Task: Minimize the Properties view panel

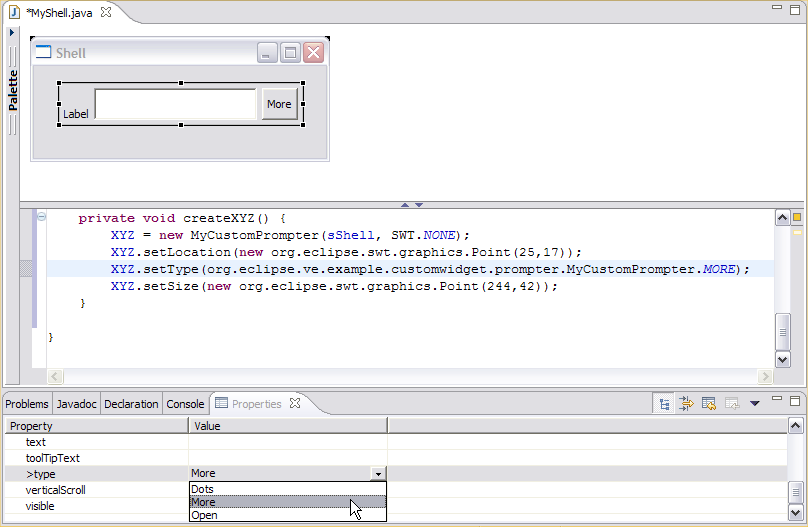Action: (x=777, y=399)
